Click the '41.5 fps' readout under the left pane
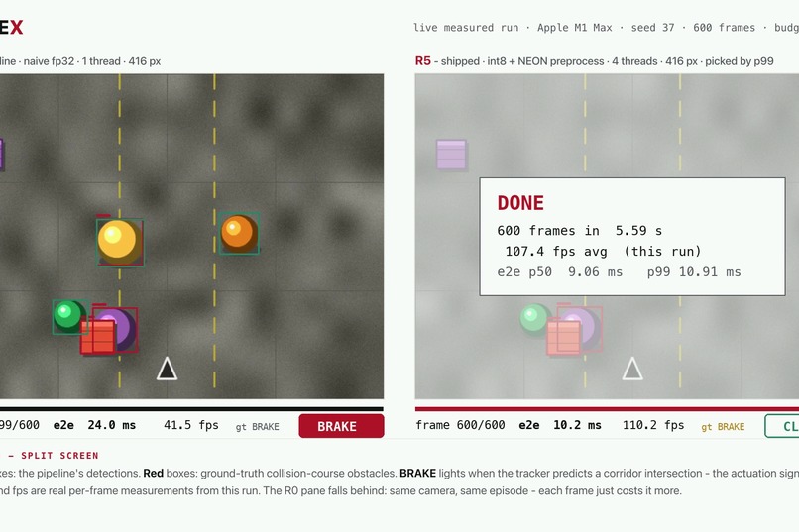This screenshot has height=532, width=799. tap(190, 425)
